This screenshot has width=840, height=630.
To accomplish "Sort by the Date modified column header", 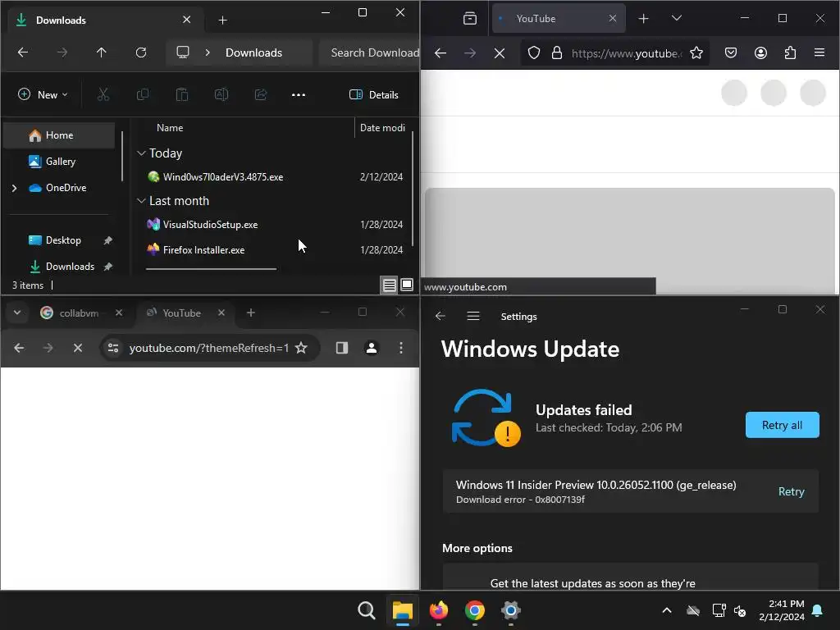I will tap(382, 128).
